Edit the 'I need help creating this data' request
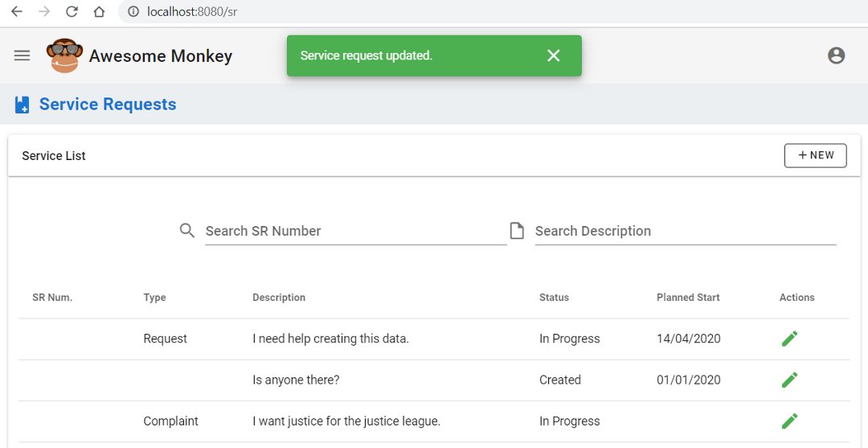The height and width of the screenshot is (448, 868). 789,339
